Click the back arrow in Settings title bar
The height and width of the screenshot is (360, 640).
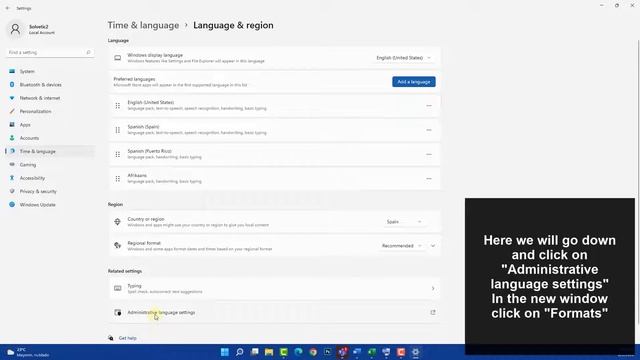[x=8, y=8]
